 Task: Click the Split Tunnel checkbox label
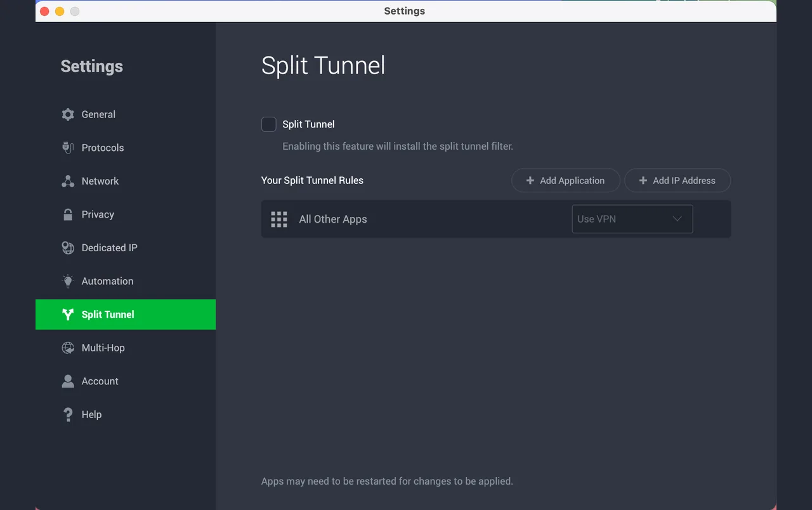click(308, 124)
